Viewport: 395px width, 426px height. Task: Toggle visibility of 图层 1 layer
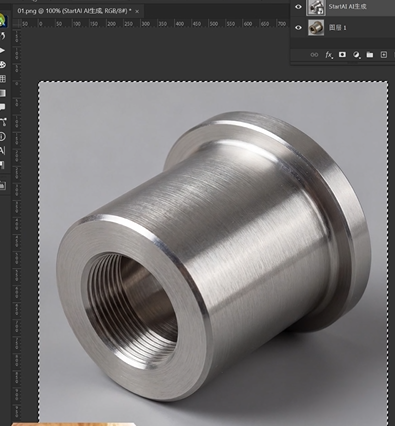(x=298, y=28)
